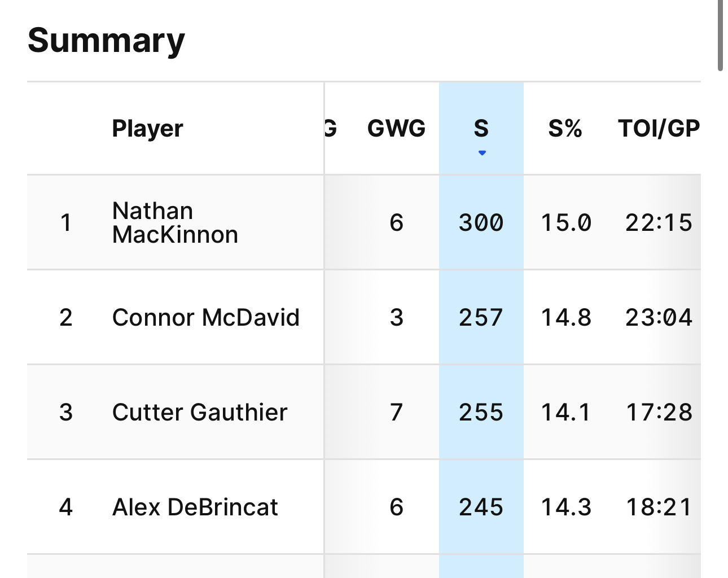This screenshot has width=728, height=578.
Task: Click MacKinnon's time on ice 22:15
Action: 658,222
